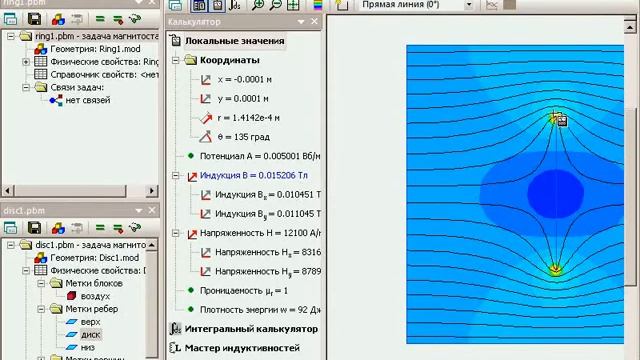This screenshot has height=360, width=640.
Task: Close the Calculator panel
Action: 314,22
